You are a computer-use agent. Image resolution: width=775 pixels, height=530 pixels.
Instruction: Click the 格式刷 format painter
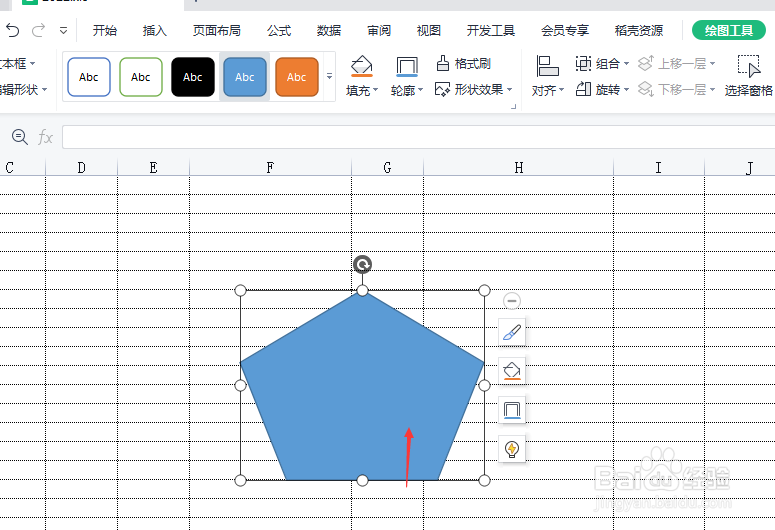pos(464,64)
